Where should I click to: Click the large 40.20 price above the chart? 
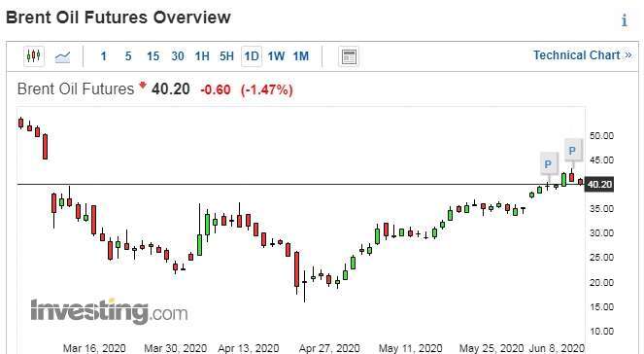tap(171, 88)
